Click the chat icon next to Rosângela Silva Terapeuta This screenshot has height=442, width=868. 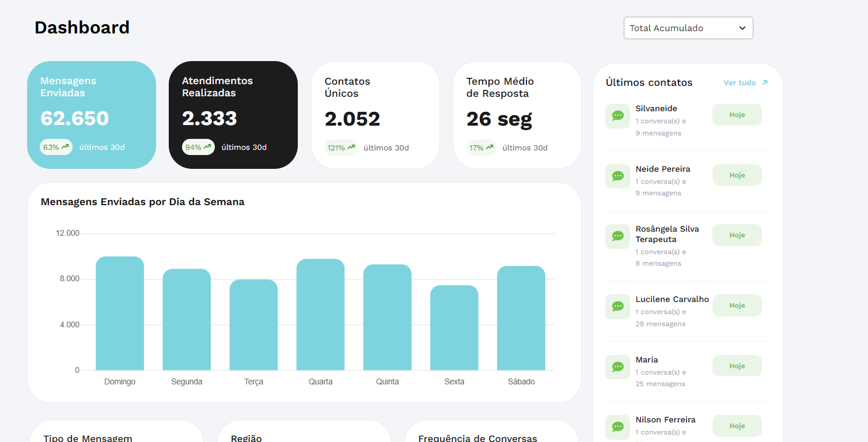point(617,236)
